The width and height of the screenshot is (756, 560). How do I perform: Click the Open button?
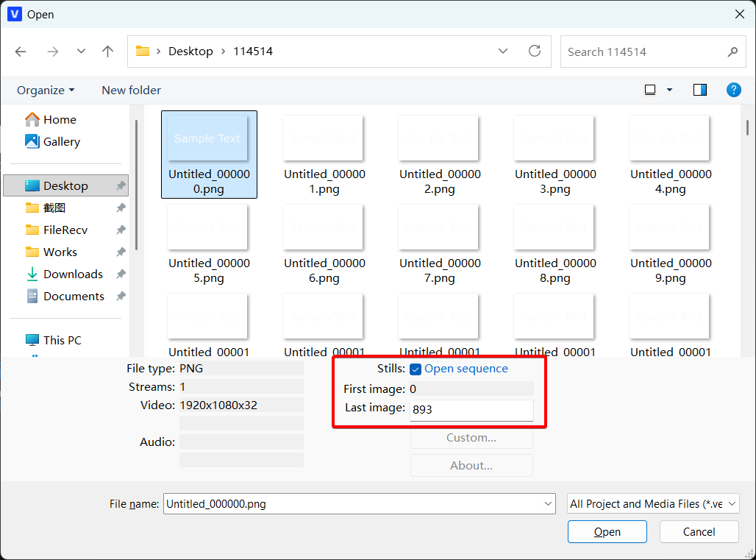click(x=607, y=531)
